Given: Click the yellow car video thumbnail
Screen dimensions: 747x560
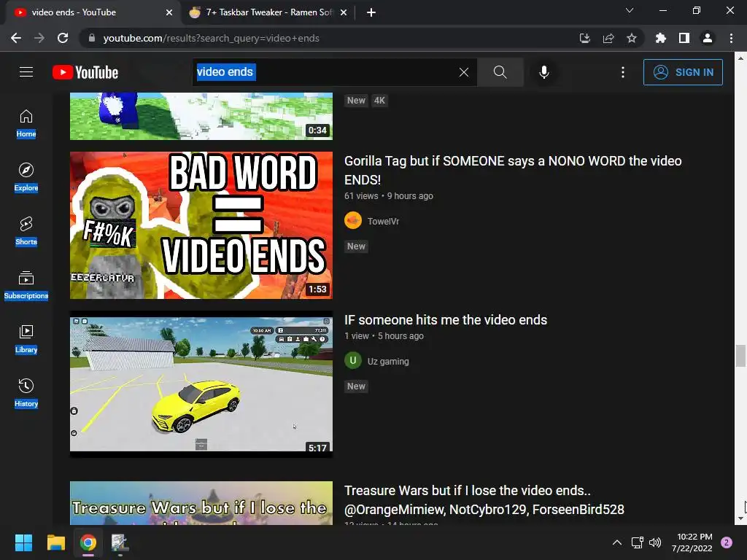Looking at the screenshot, I should coord(201,384).
